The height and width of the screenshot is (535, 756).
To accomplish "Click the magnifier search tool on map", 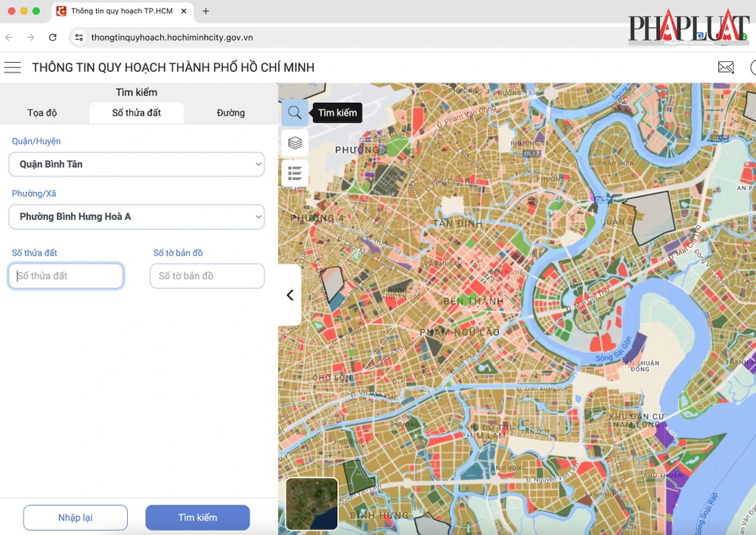I will pos(295,113).
